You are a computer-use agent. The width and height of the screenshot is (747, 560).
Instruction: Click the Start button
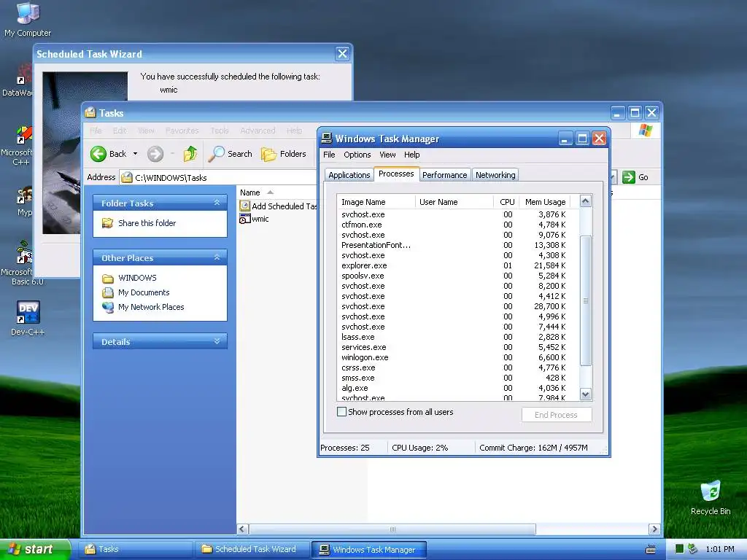[34, 549]
